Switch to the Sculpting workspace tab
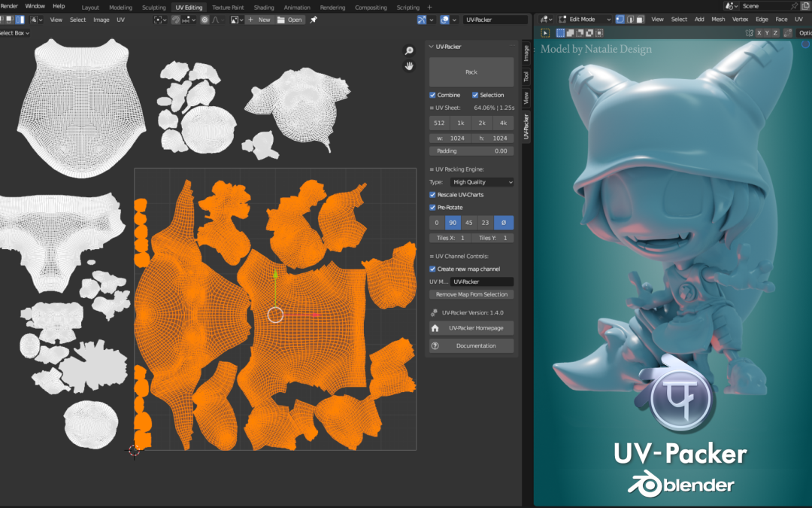The height and width of the screenshot is (508, 812). click(x=154, y=8)
